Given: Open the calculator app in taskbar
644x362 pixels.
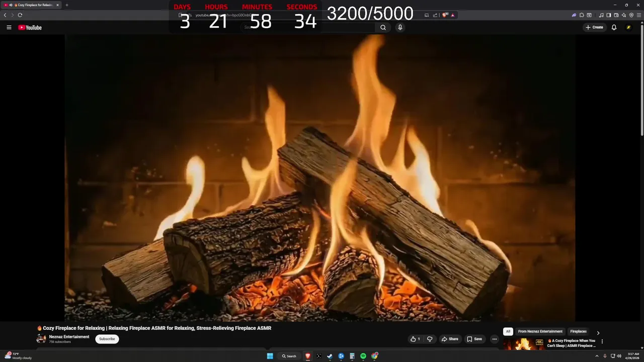Looking at the screenshot, I should (x=352, y=356).
